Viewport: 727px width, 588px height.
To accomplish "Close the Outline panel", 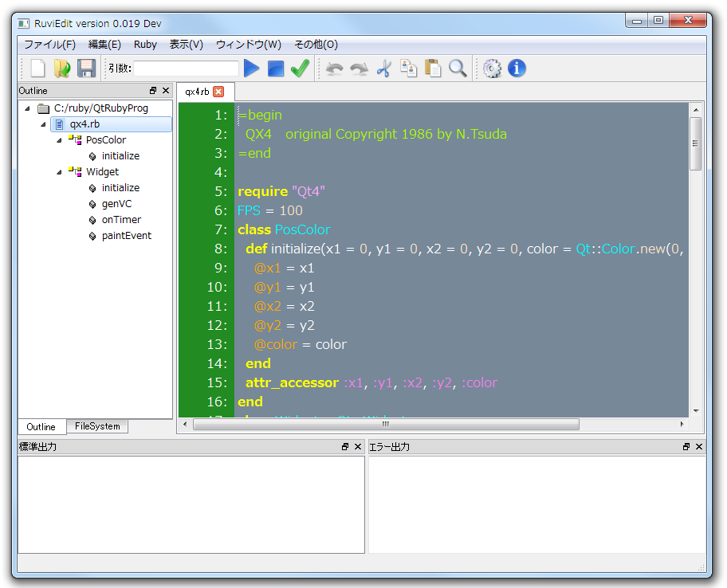I will pos(166,90).
